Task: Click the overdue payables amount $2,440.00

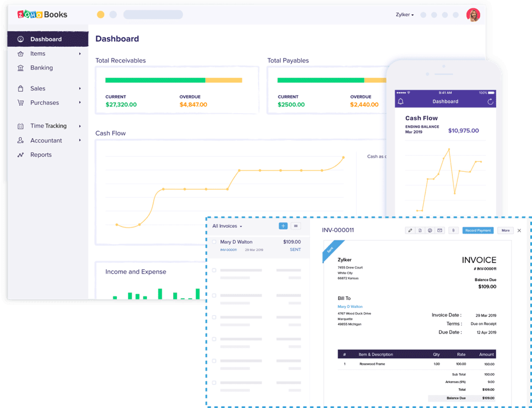Action: point(365,105)
